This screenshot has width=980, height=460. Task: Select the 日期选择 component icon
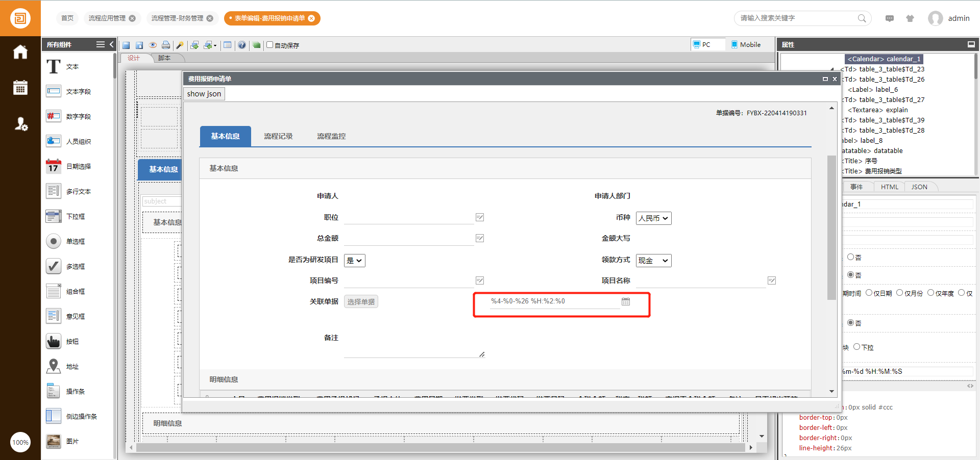[54, 166]
